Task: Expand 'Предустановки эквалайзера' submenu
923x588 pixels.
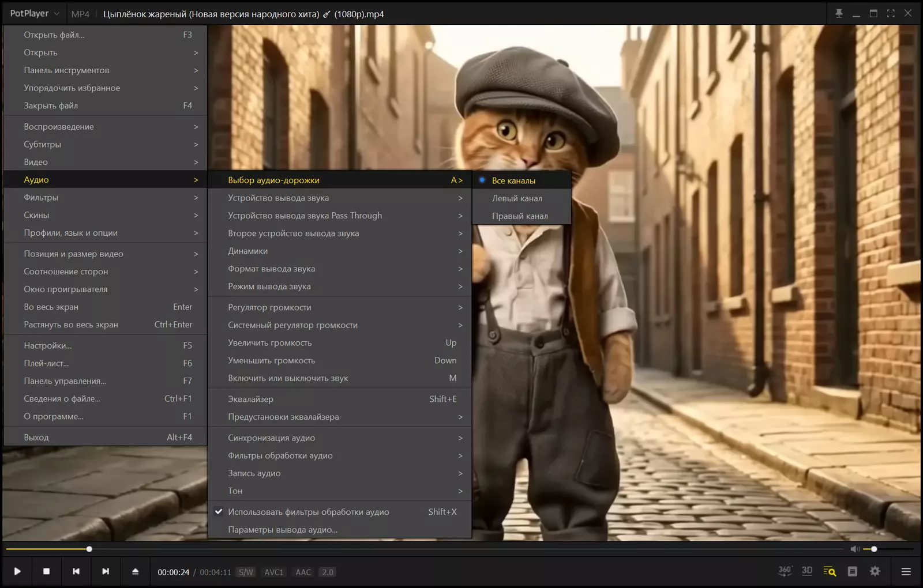Action: 340,417
